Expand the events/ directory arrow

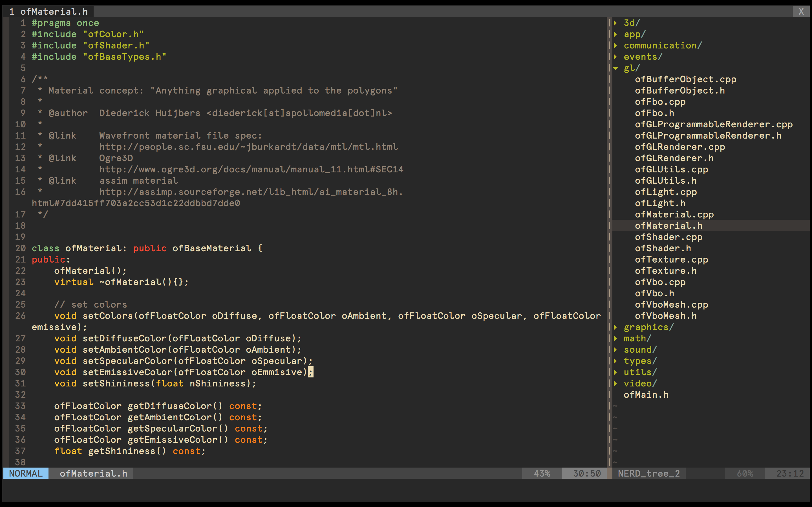tap(616, 56)
